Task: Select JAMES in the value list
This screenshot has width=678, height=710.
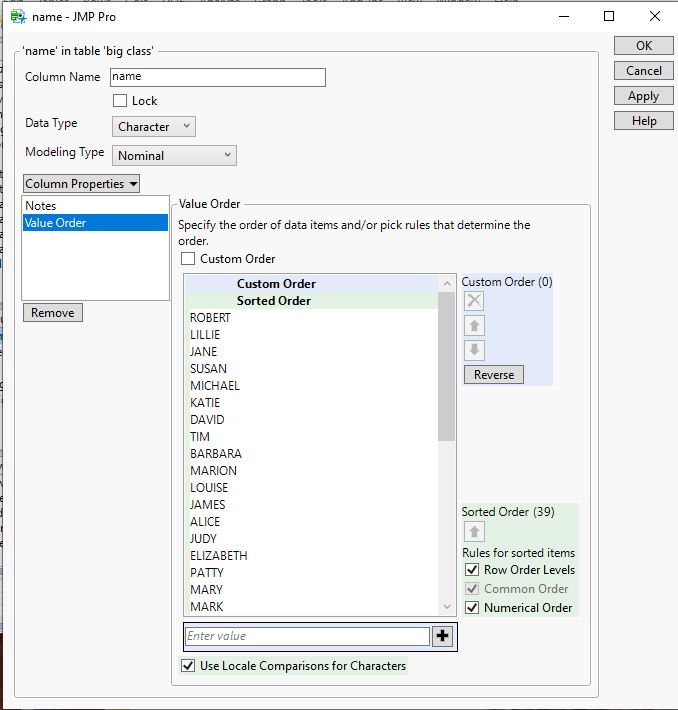Action: pyautogui.click(x=312, y=504)
